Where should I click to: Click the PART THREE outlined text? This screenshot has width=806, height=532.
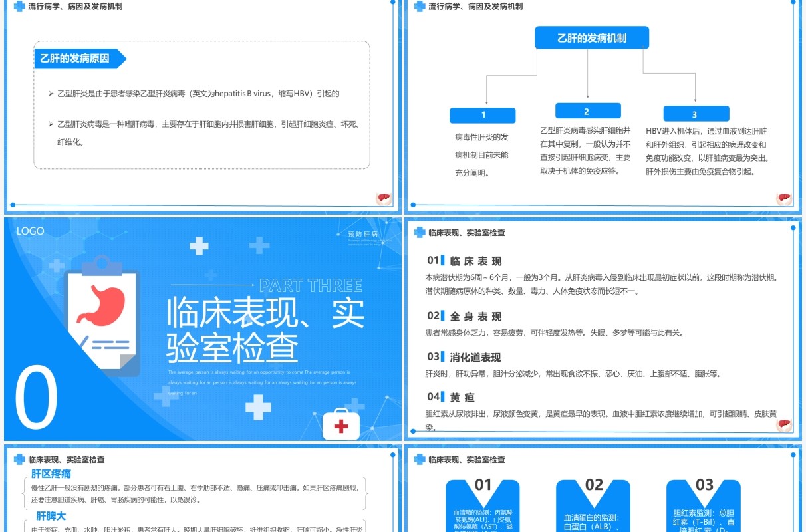(x=311, y=286)
